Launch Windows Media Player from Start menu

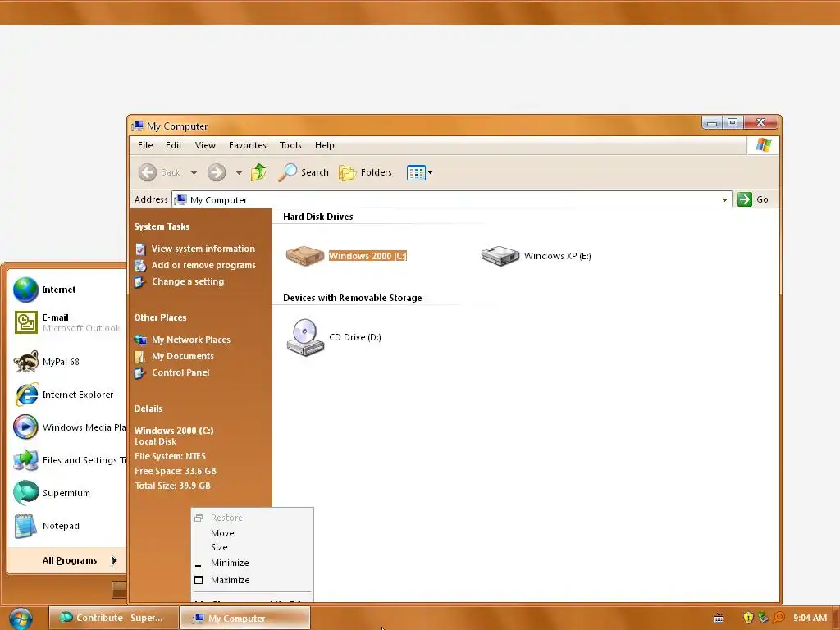click(x=67, y=427)
